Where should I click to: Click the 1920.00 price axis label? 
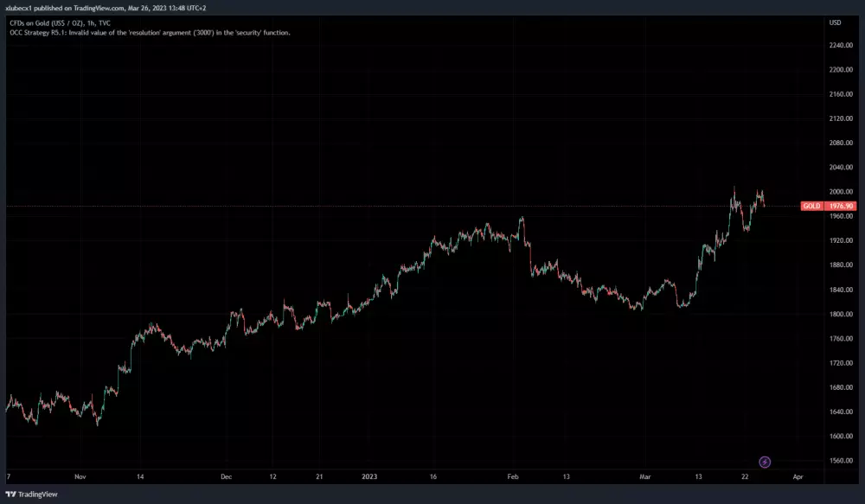[x=841, y=240]
